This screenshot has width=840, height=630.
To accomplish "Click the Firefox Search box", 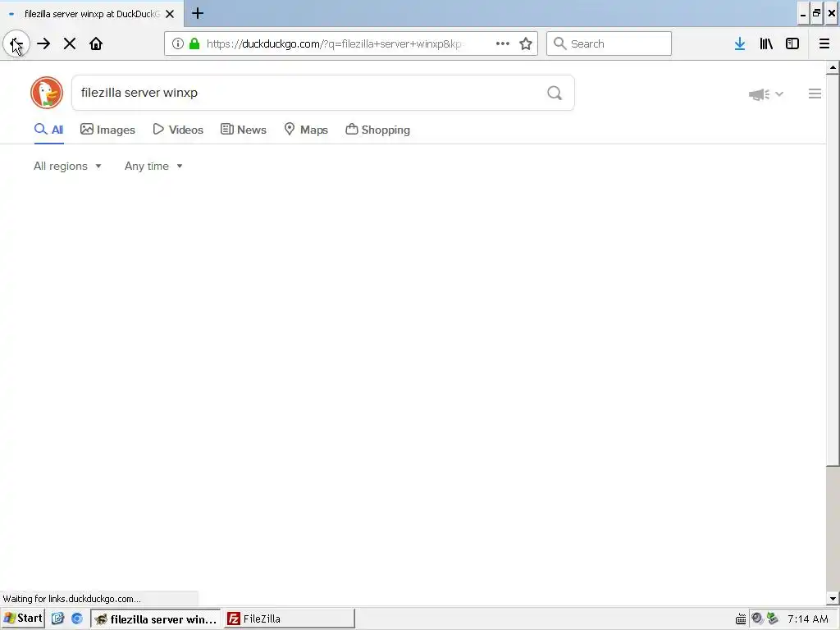I will (609, 43).
